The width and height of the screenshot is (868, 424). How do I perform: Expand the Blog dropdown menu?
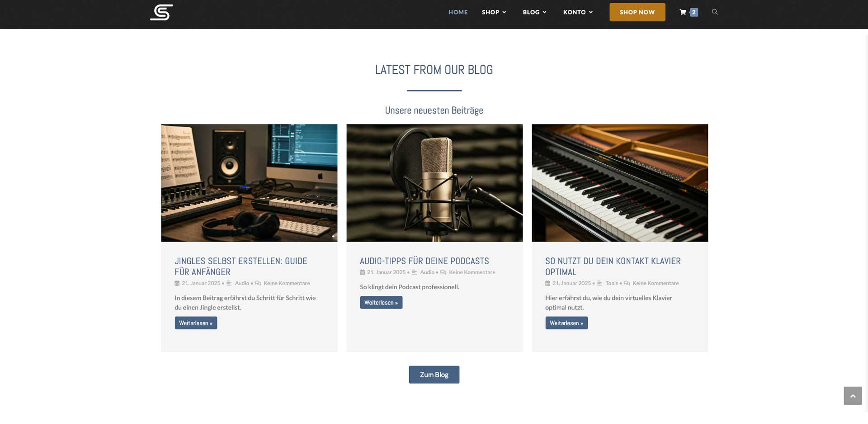click(x=534, y=12)
